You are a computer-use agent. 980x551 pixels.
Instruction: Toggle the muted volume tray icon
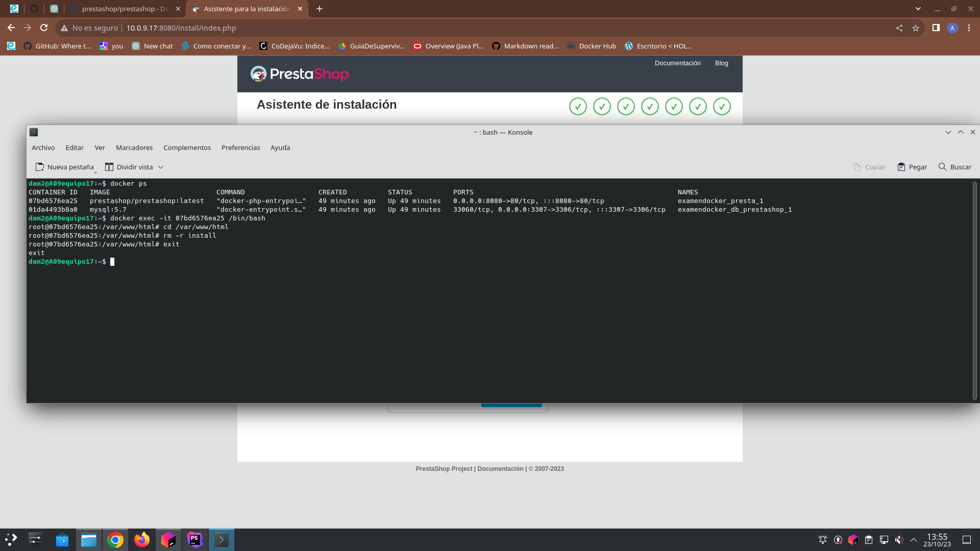(899, 540)
